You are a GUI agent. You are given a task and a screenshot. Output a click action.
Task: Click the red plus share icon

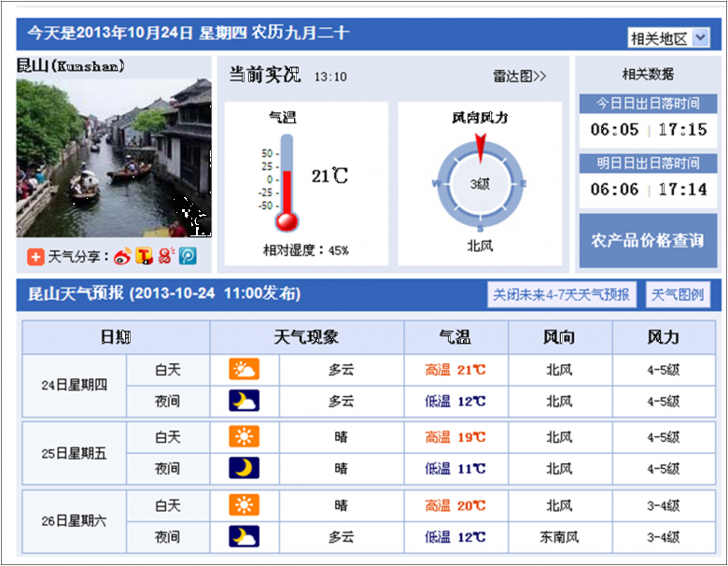(x=35, y=257)
